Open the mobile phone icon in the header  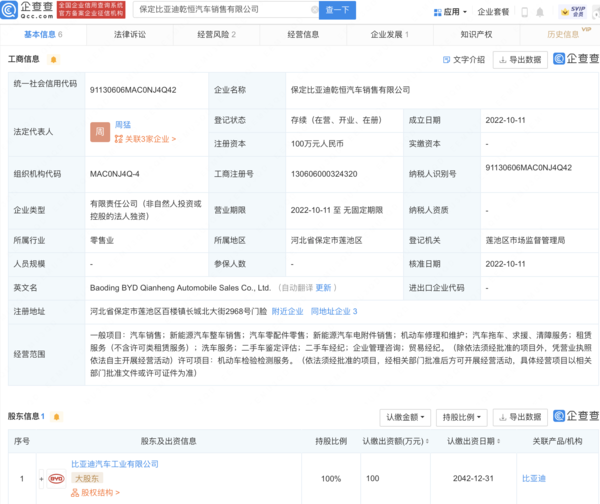(x=525, y=12)
